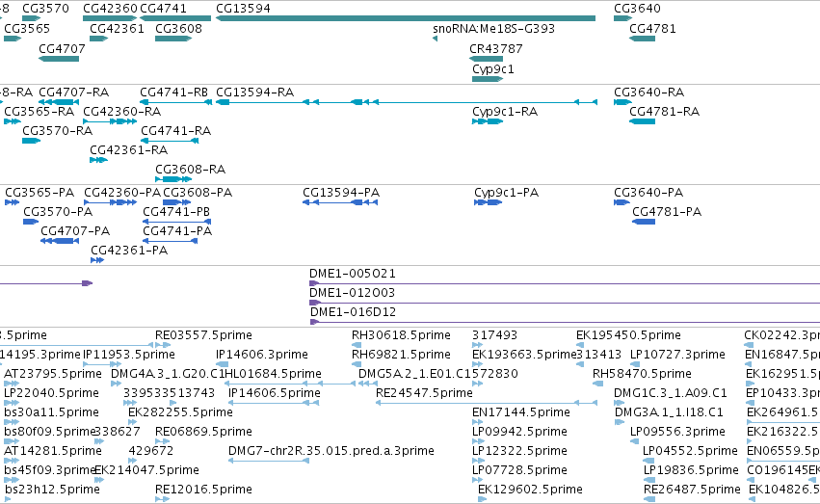Select the CG4781-PA protein feature
Viewport: 820px width, 504px height.
point(644,222)
